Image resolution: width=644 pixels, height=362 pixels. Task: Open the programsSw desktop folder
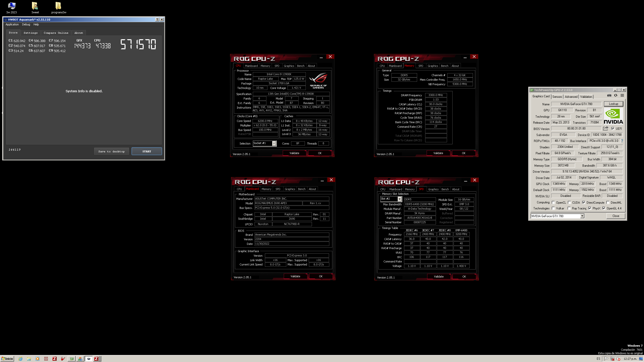[x=59, y=8]
